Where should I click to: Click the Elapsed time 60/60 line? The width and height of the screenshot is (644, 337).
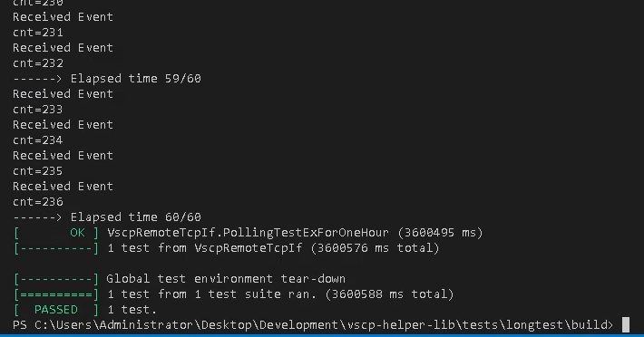[x=107, y=217]
